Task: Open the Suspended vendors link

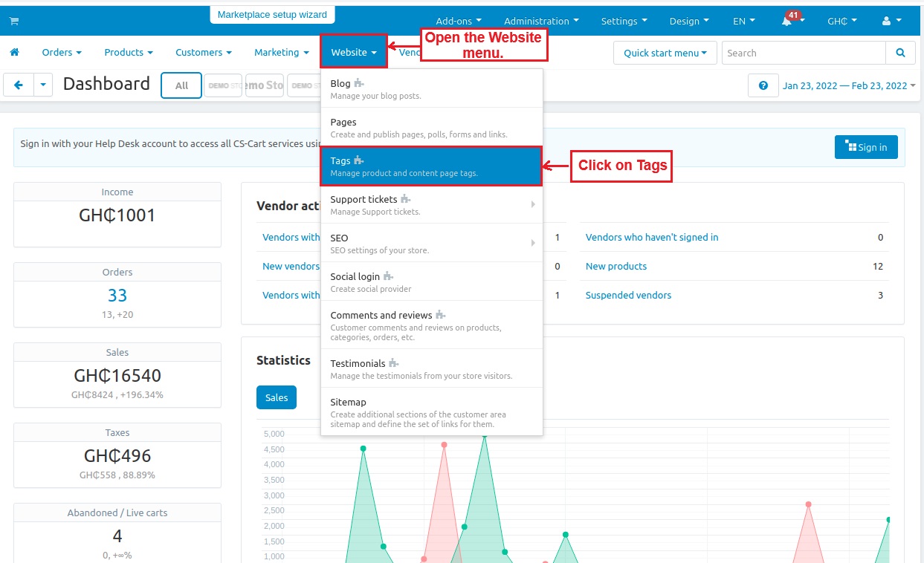Action: pos(628,296)
